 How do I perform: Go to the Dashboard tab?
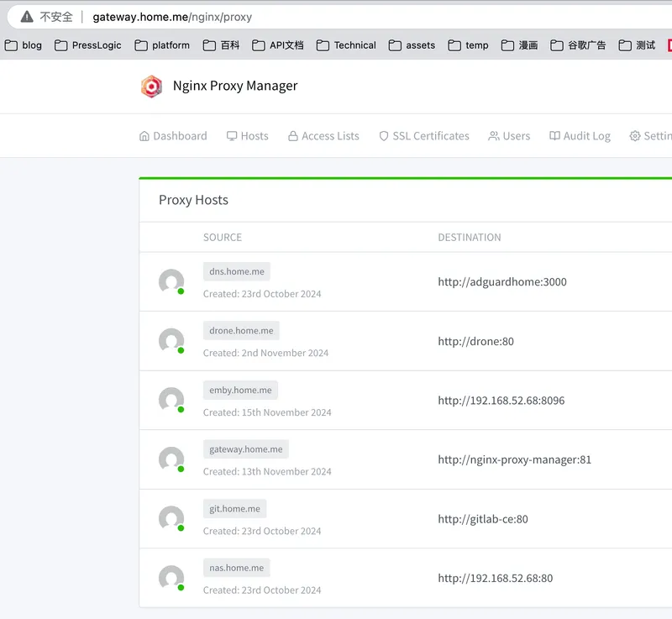click(x=173, y=136)
